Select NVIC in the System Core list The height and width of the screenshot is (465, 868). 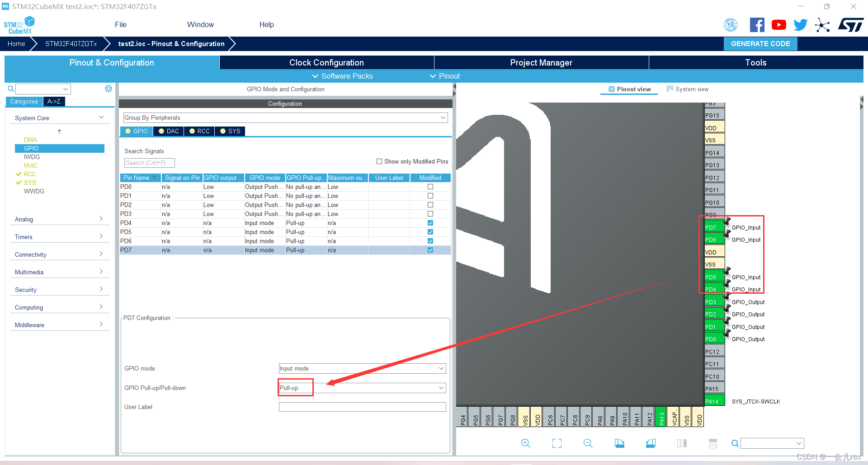point(31,165)
